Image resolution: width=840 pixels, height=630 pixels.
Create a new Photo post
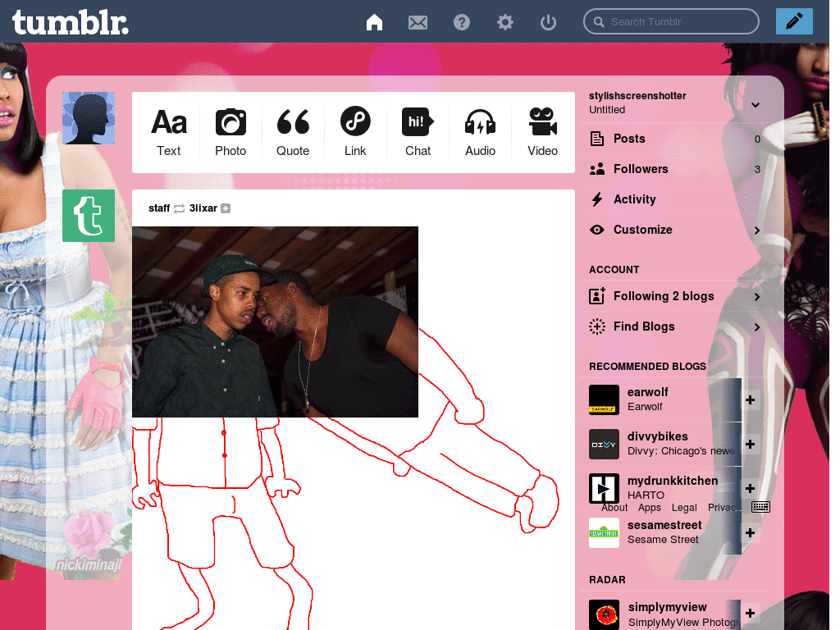(x=231, y=132)
